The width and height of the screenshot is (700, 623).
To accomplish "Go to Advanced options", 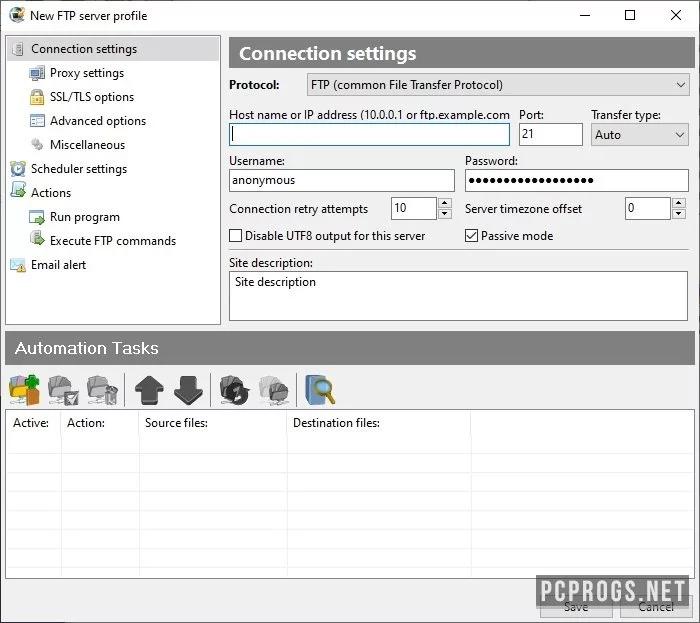I will 98,121.
